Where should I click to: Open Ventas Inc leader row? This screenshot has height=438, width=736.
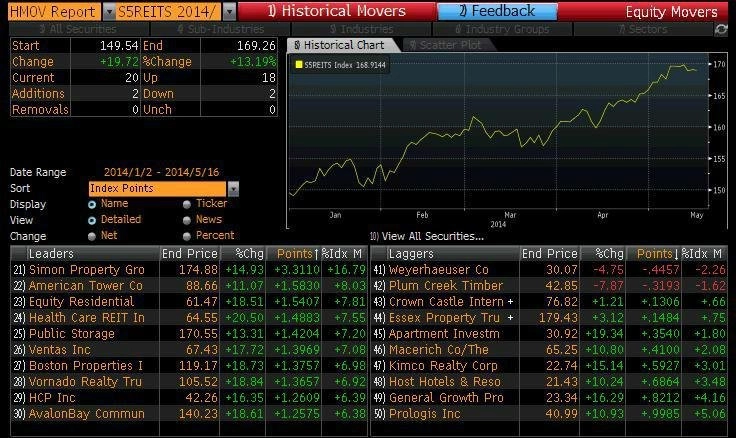click(x=189, y=350)
